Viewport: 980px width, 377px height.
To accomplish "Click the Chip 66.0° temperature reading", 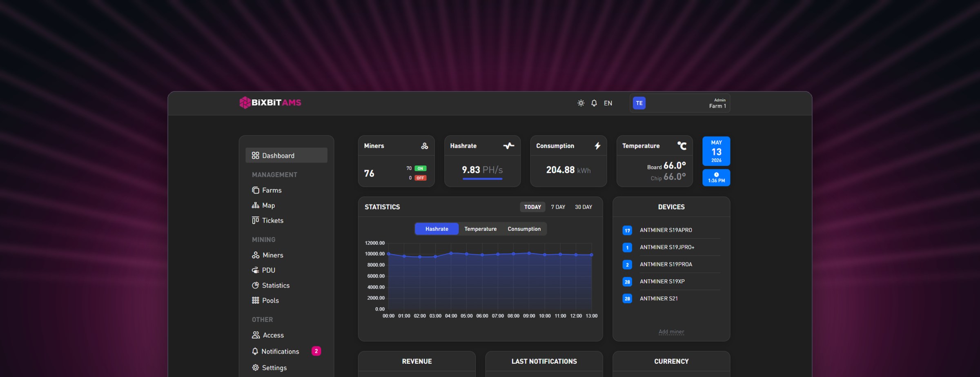I will click(668, 177).
